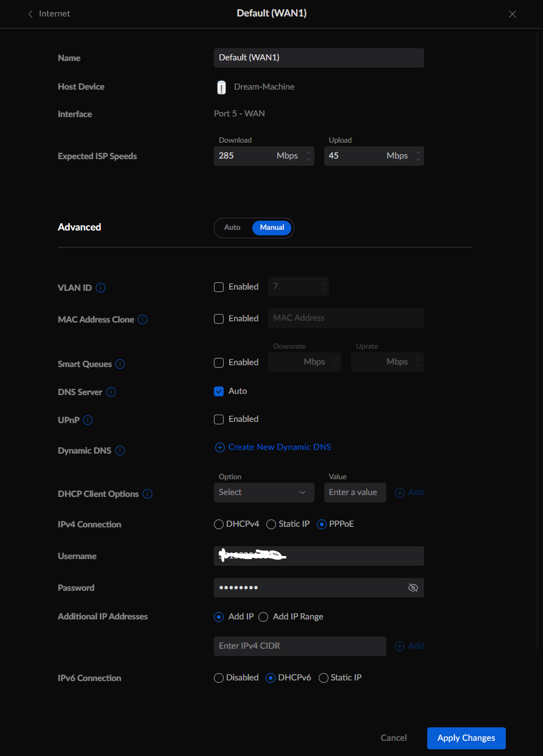The image size is (543, 756).
Task: Open Create New Dynamic DNS link
Action: point(280,447)
